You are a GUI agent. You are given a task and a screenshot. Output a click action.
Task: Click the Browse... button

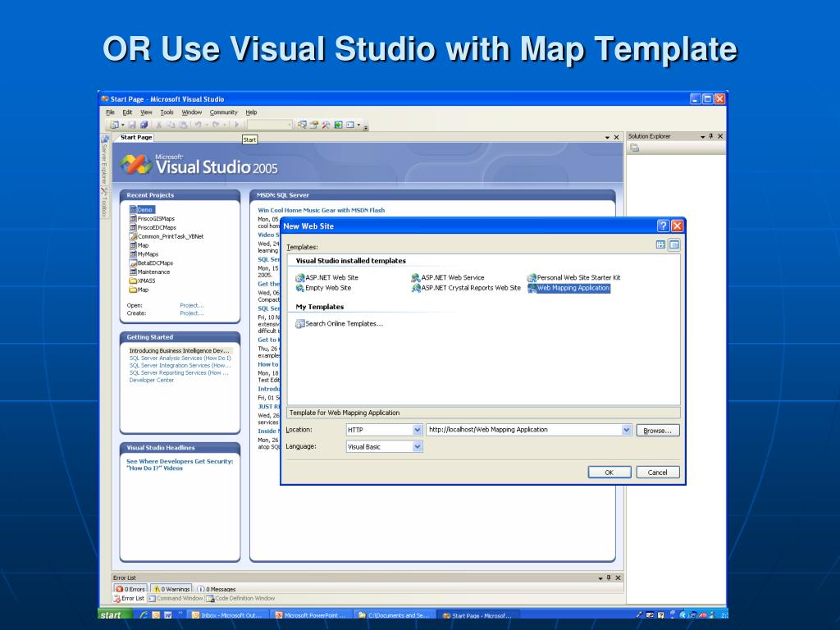pos(658,430)
